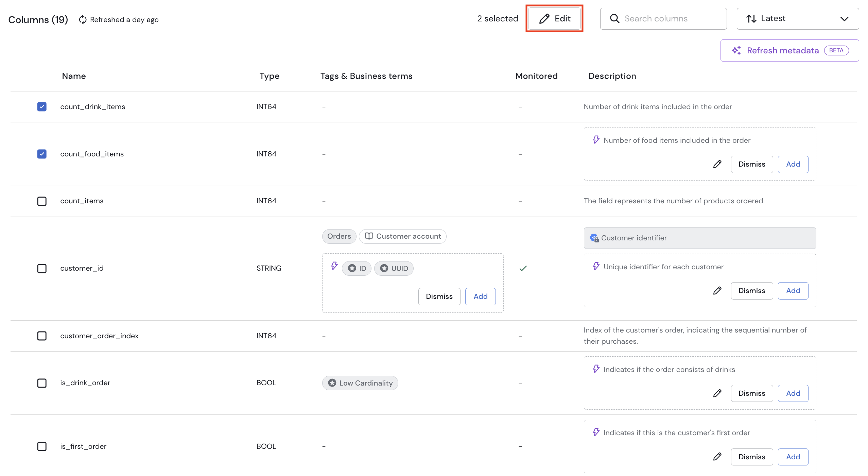Edit the suggested description for is_drink_order
Screen dimensions: 868x476
tap(717, 393)
